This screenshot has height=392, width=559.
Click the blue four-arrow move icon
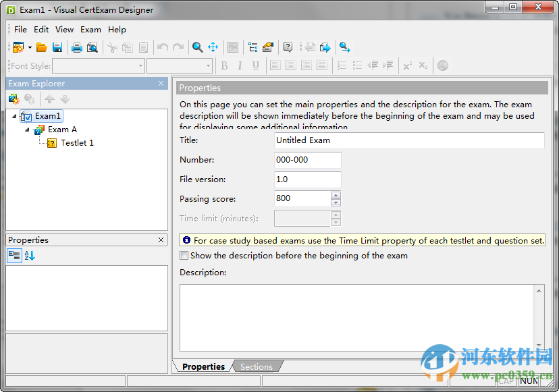[213, 47]
